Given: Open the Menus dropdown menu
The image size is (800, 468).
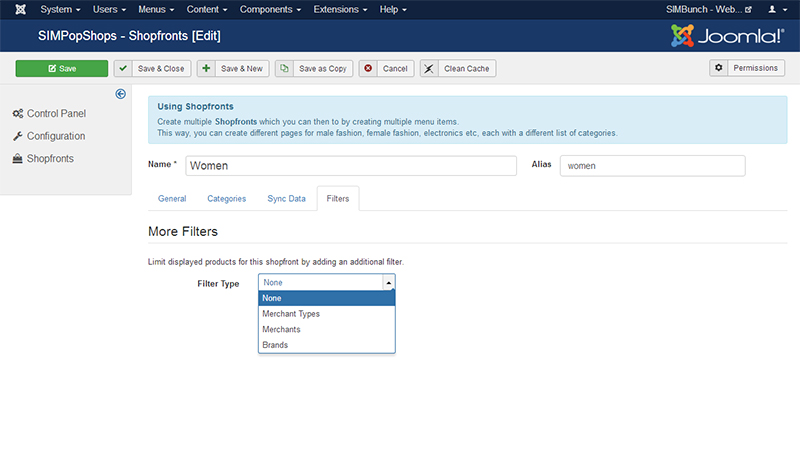Looking at the screenshot, I should 156,9.
